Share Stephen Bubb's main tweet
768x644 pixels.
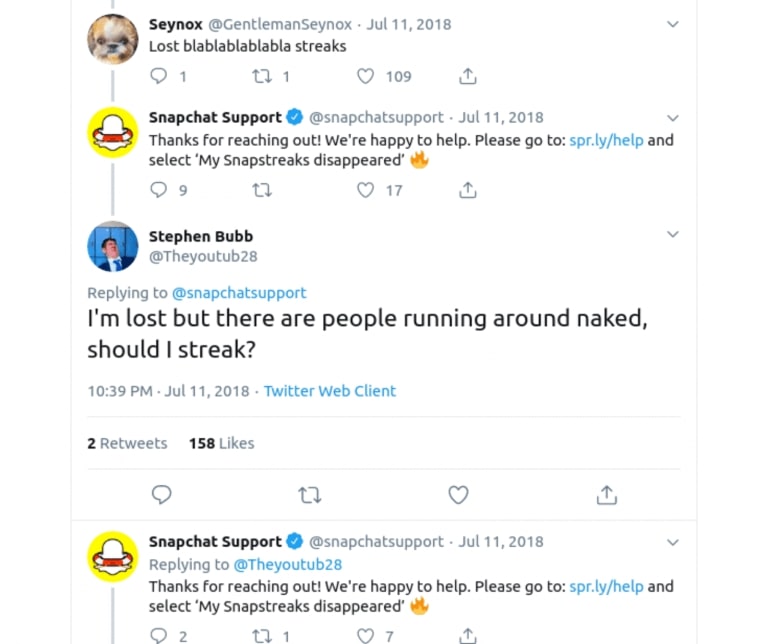click(x=606, y=494)
